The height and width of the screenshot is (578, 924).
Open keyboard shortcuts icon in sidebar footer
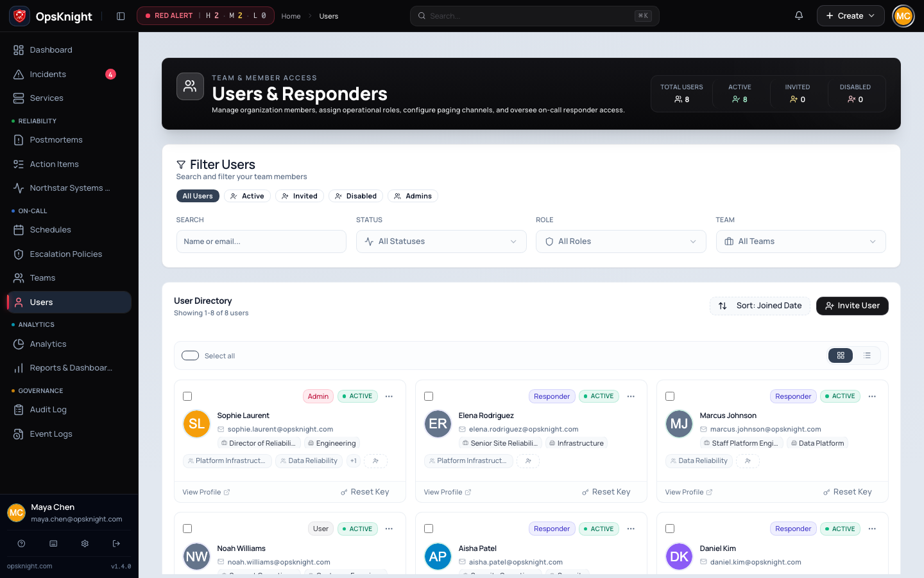(53, 543)
